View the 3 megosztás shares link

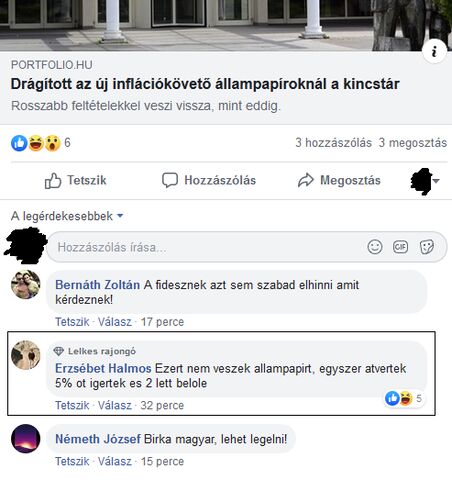pyautogui.click(x=413, y=143)
